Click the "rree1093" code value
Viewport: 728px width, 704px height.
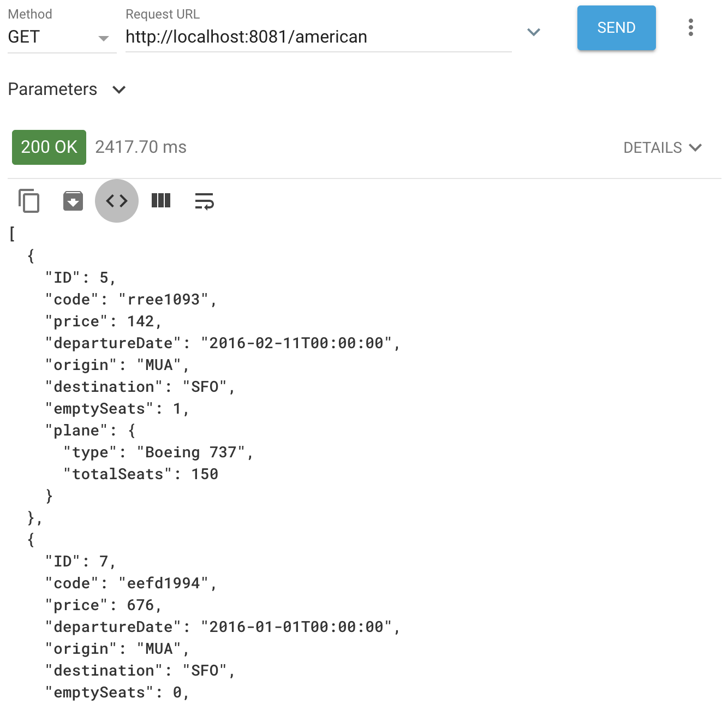tap(164, 300)
